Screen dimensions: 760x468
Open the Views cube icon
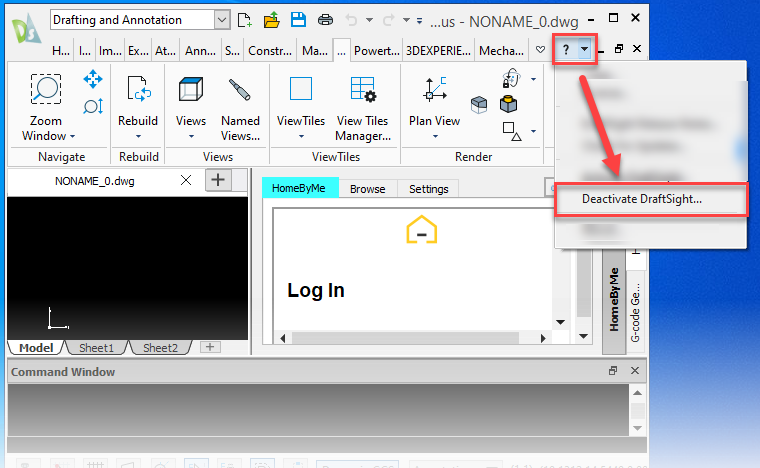click(190, 90)
